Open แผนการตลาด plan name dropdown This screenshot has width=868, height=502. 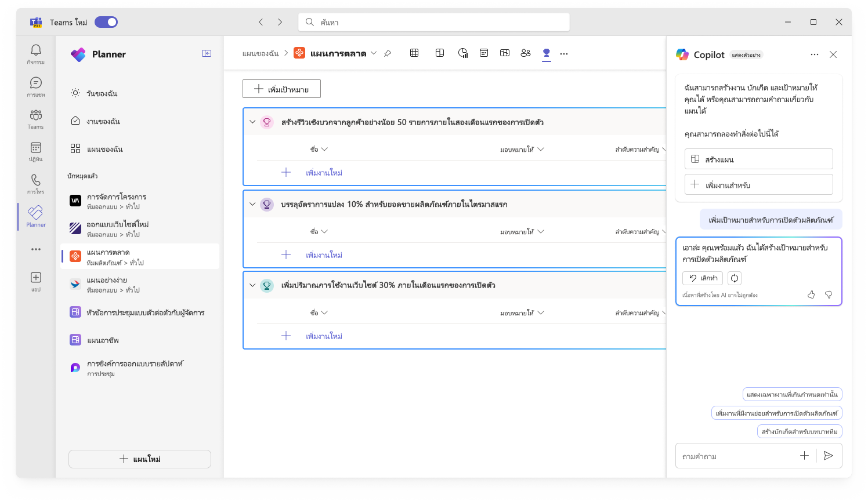coord(374,53)
